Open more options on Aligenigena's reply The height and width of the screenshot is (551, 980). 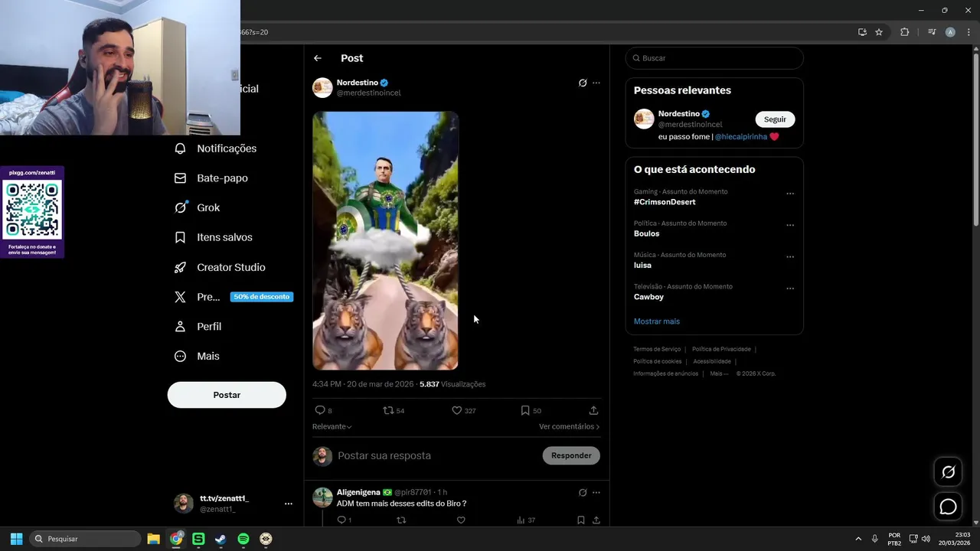click(x=596, y=493)
